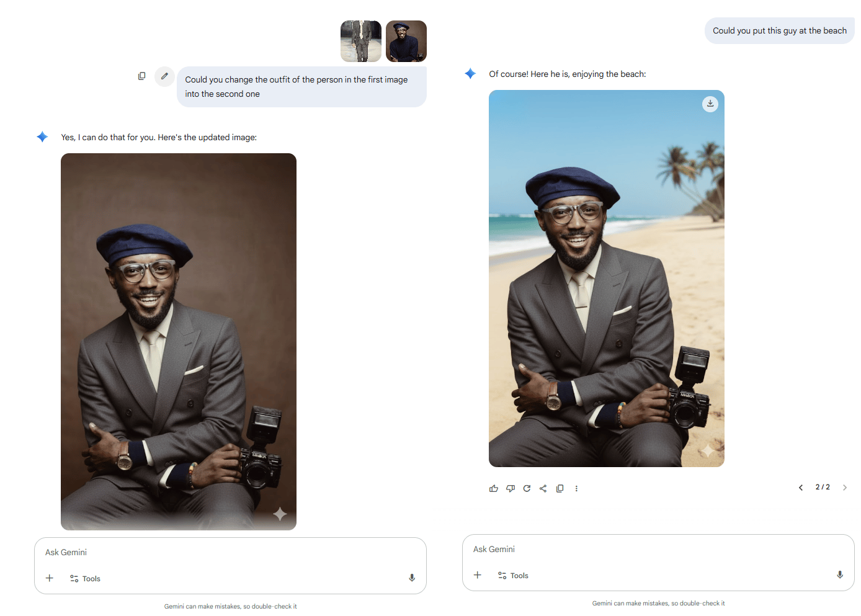Go to the previous draft of the response

[801, 488]
